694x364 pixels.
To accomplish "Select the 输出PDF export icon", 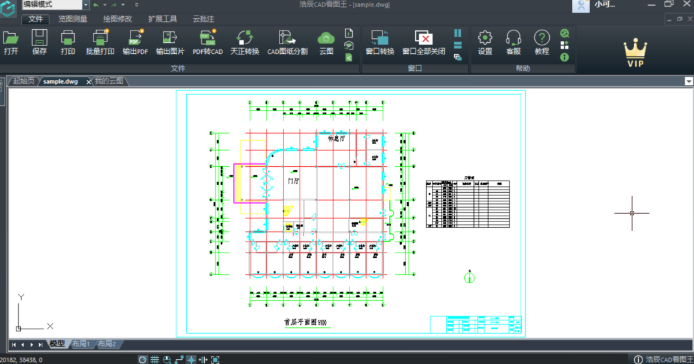I will coord(135,42).
